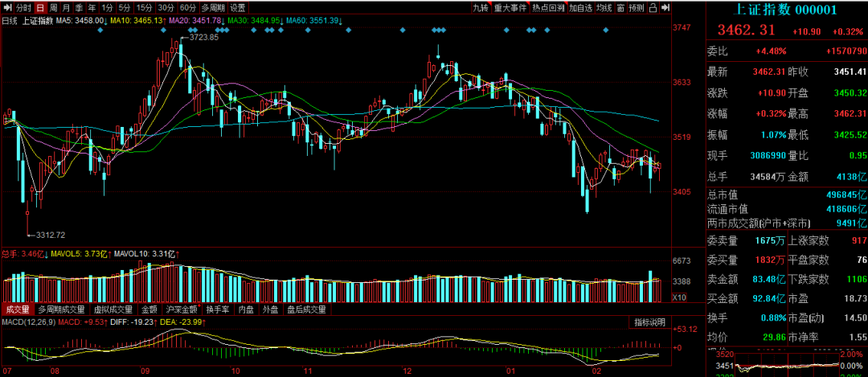The width and height of the screenshot is (868, 377).
Task: Switch to the 15分 minute chart
Action: [144, 8]
